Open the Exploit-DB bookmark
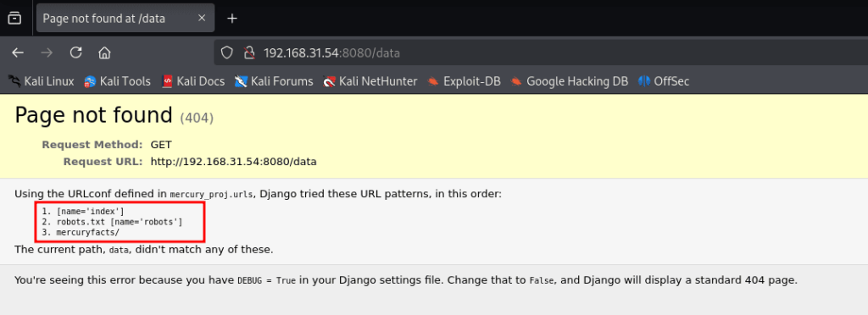The height and width of the screenshot is (315, 868). pos(464,82)
